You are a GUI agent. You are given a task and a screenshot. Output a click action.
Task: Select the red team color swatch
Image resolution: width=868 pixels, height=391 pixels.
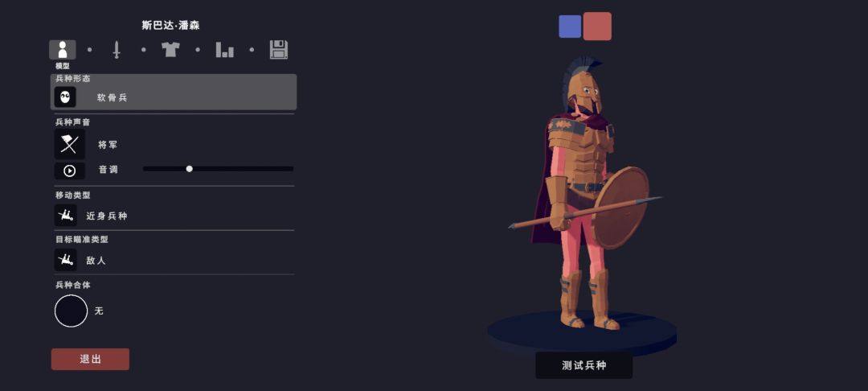597,27
